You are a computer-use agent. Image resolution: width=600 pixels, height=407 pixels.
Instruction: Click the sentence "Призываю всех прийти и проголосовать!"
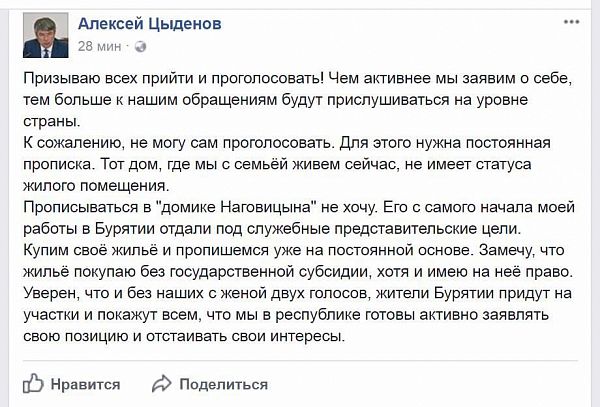point(174,78)
